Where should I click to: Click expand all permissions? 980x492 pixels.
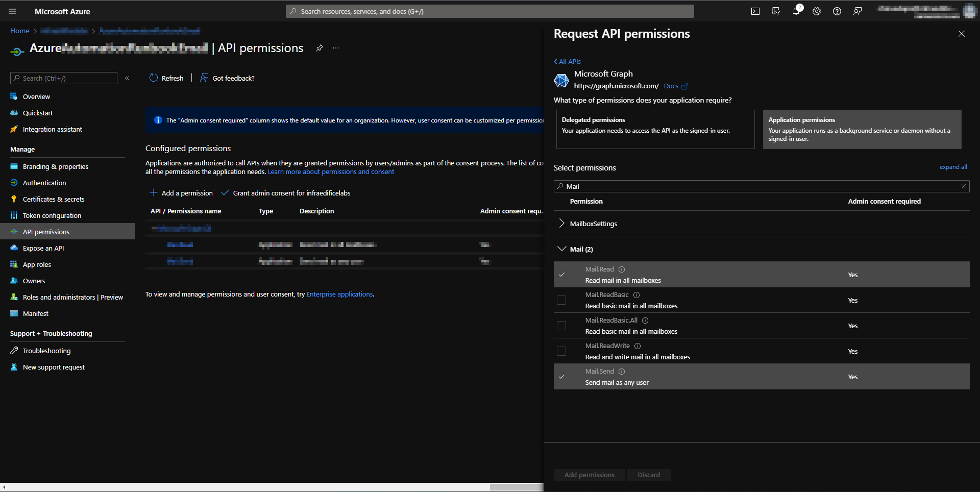[x=953, y=167]
